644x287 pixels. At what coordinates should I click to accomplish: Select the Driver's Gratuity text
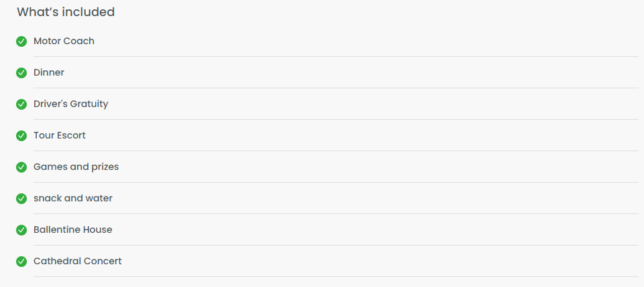coord(71,104)
